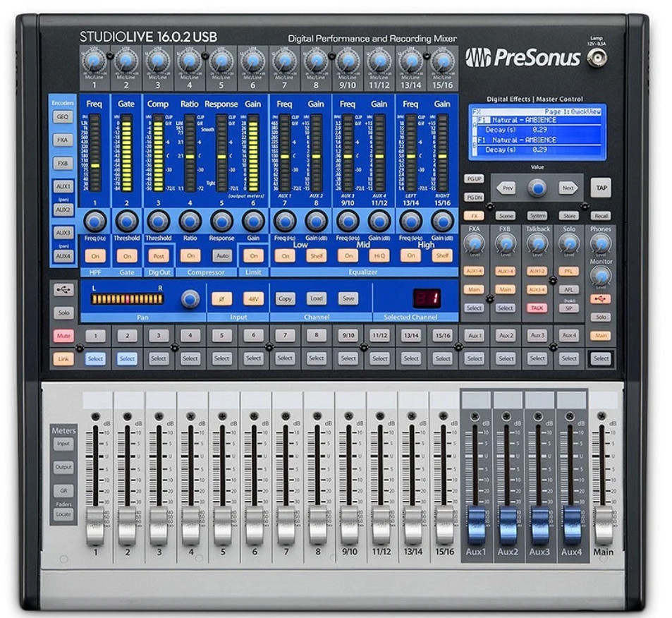Select the FXB encoder button
Viewport: 672px width, 618px height.
(63, 164)
